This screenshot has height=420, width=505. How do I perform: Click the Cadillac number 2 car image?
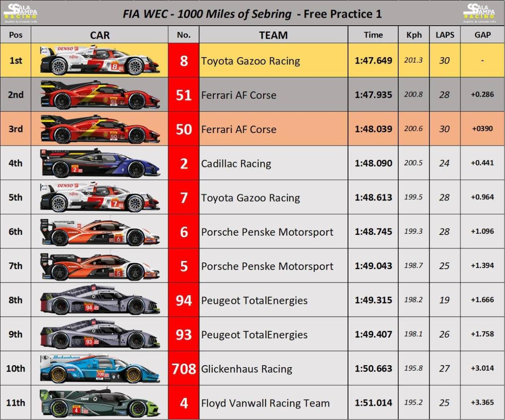(100, 163)
